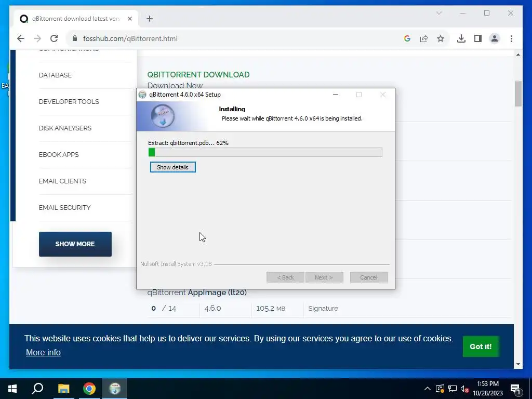Image resolution: width=532 pixels, height=399 pixels.
Task: Open the Chrome profile avatar menu
Action: pos(495,38)
